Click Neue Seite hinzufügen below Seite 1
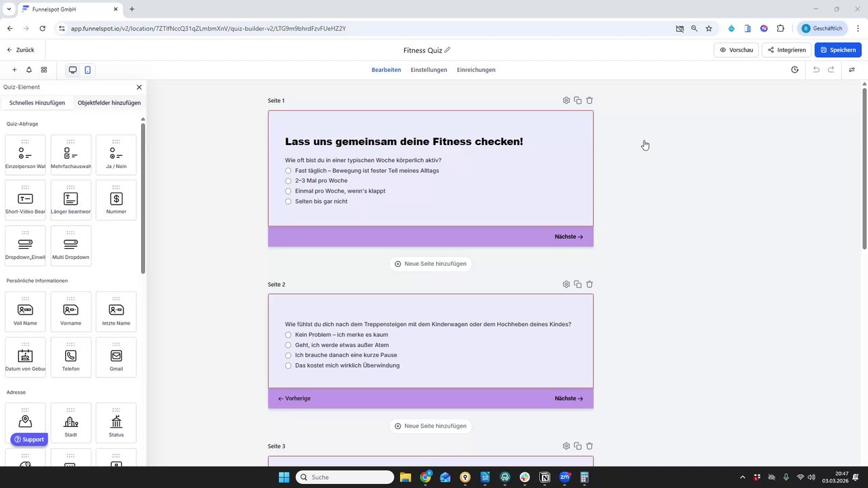The height and width of the screenshot is (488, 868). click(x=431, y=264)
